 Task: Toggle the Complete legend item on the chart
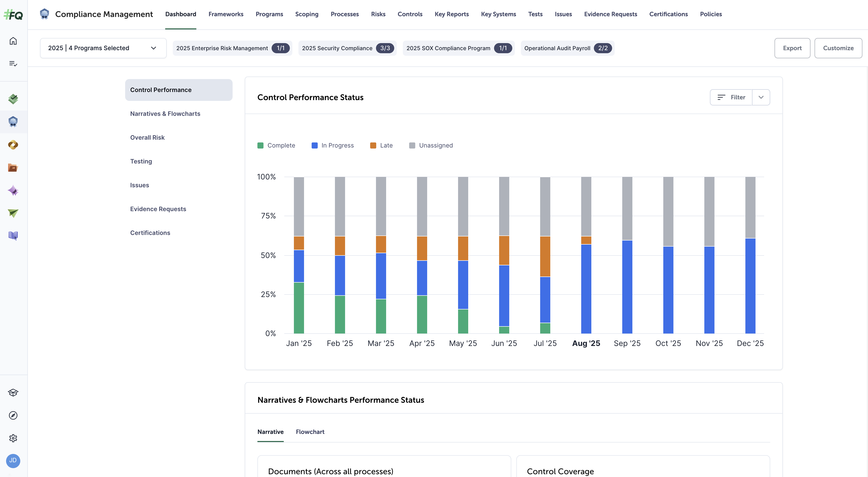click(x=276, y=145)
